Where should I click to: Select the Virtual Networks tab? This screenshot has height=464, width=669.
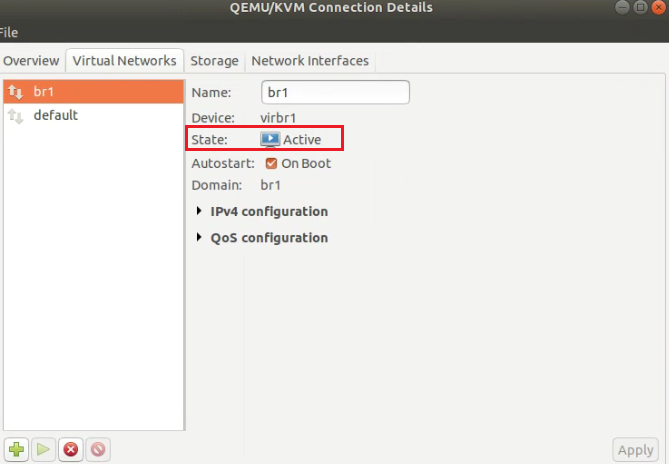[x=124, y=61]
